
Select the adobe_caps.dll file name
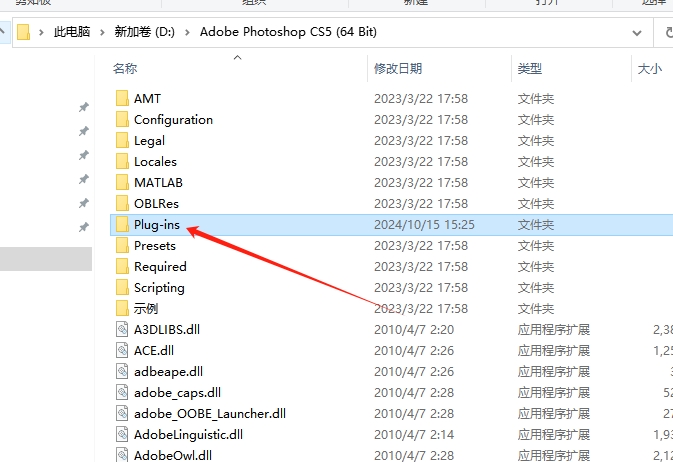[177, 393]
